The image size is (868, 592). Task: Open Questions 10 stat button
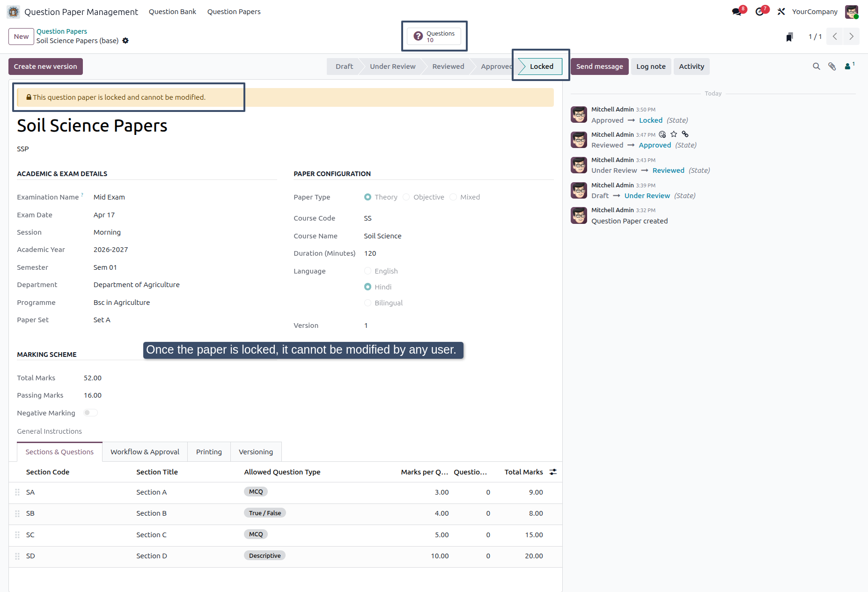[434, 37]
